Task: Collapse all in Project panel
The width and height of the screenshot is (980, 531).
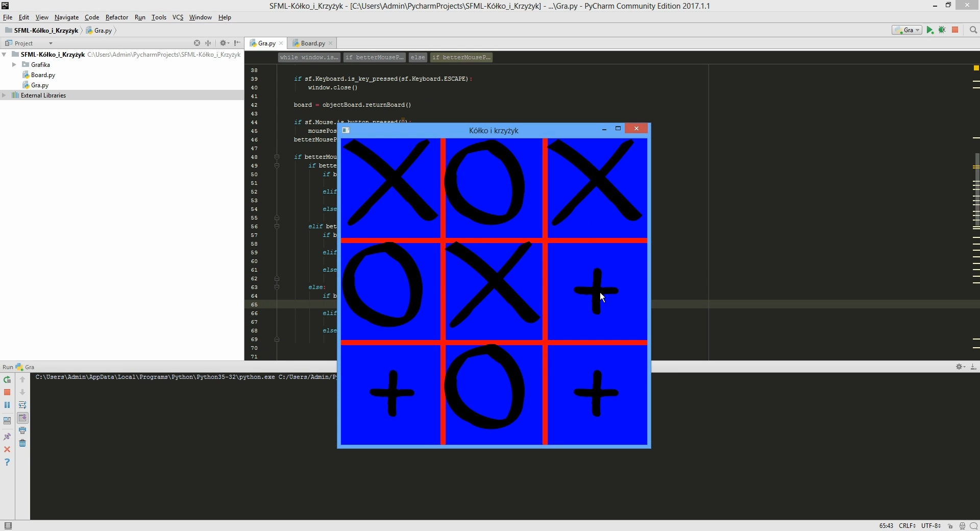Action: (208, 43)
